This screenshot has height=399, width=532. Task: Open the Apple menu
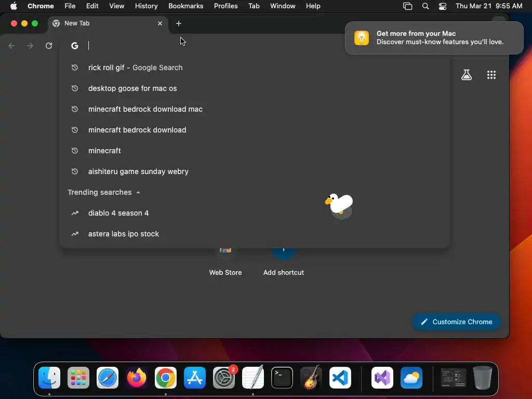point(14,6)
